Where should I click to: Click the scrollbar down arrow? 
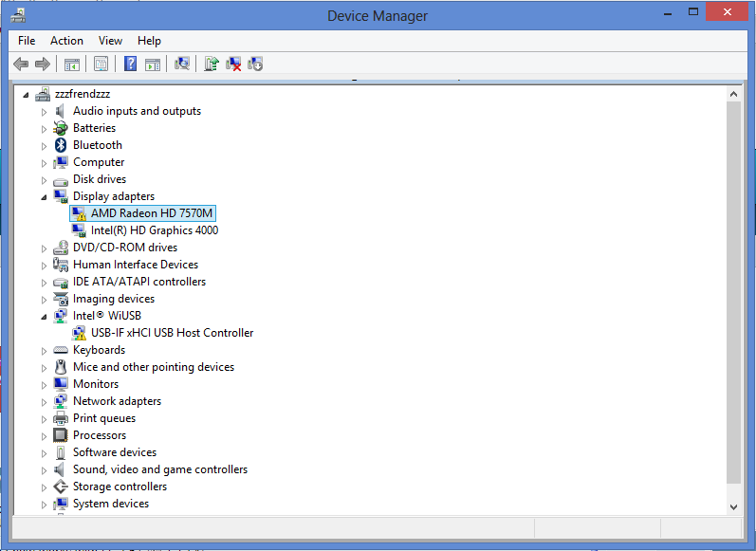coord(733,506)
